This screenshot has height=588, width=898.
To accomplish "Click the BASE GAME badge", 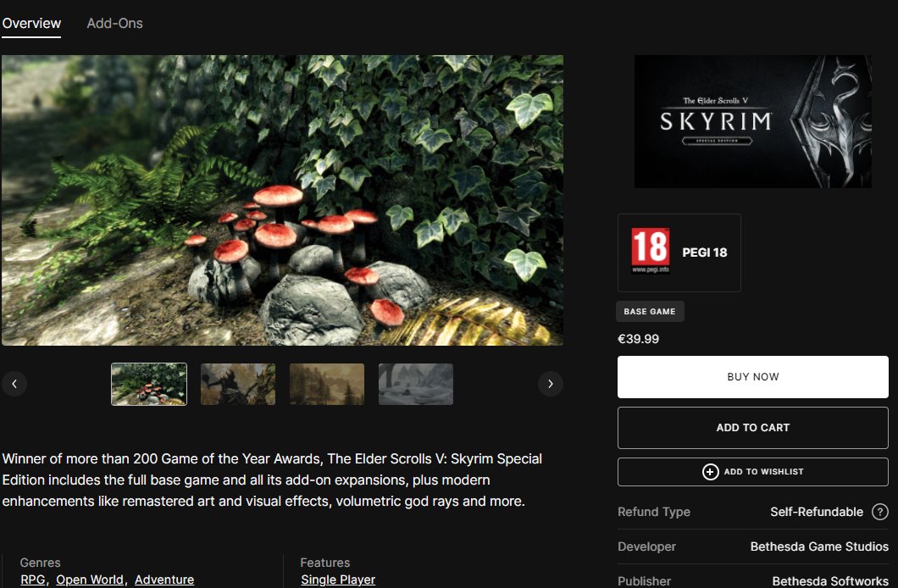I will (x=650, y=311).
